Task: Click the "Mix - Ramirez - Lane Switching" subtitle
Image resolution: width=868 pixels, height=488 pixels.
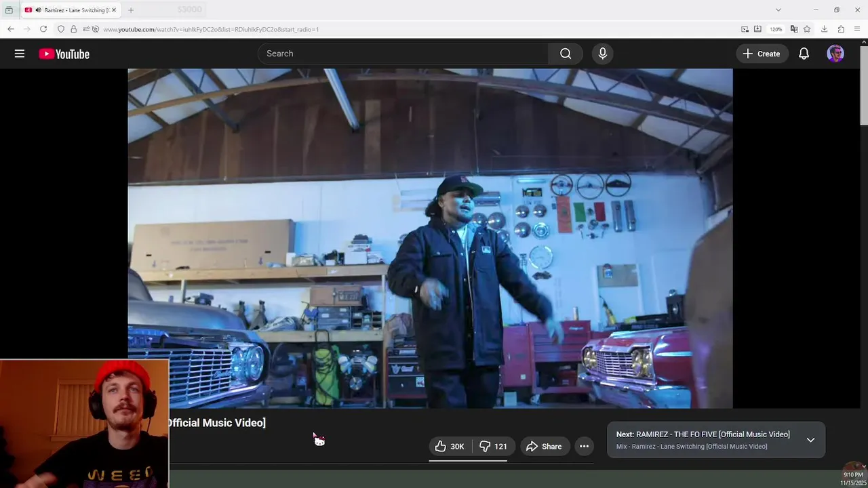Action: coord(692,447)
